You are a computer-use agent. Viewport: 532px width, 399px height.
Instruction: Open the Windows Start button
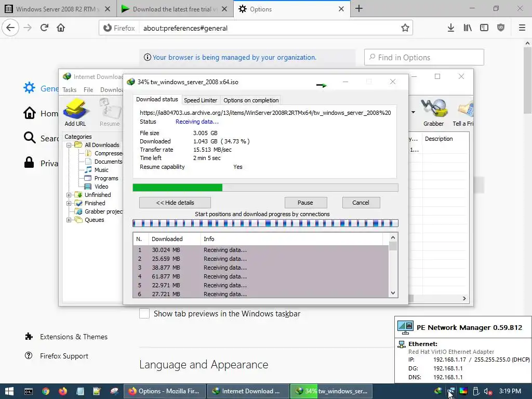tap(9, 391)
